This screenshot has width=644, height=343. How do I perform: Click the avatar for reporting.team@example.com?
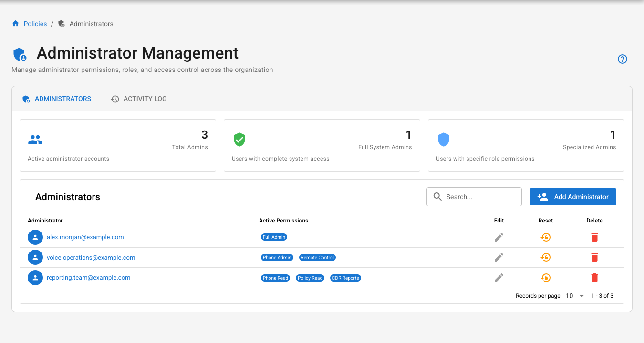[x=35, y=278]
